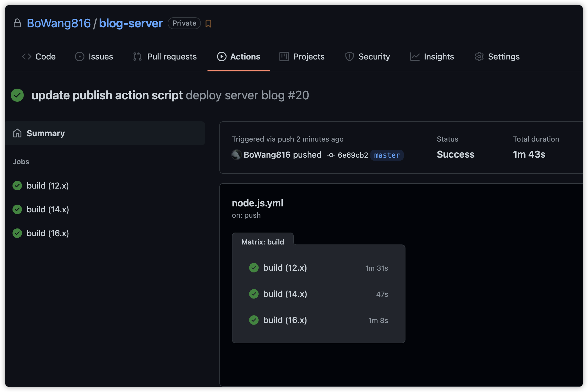Click the 'on: push' text
The height and width of the screenshot is (392, 588).
click(246, 215)
